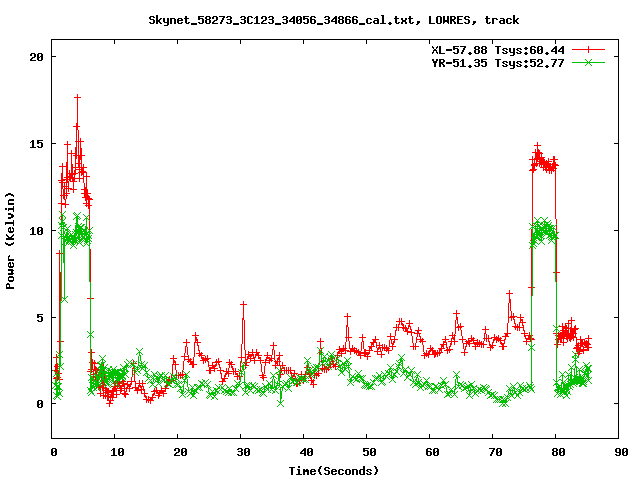Click the x-axis tick label 90
Viewport: 640px width, 480px height.
click(621, 452)
